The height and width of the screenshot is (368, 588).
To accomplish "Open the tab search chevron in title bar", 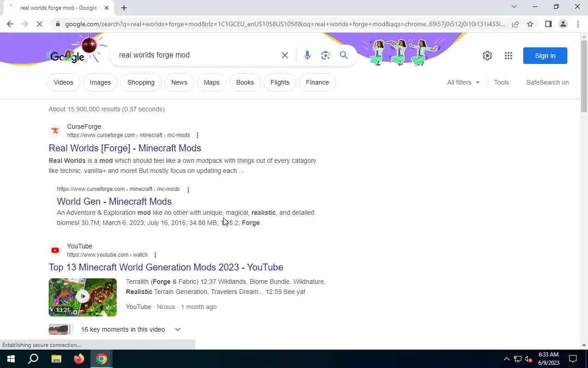I will point(514,6).
